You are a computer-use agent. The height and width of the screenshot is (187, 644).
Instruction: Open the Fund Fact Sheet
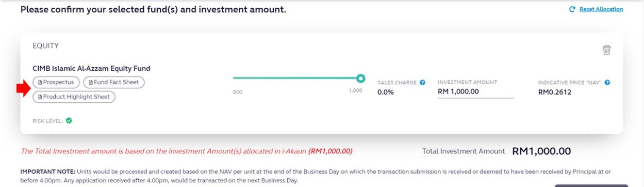114,82
